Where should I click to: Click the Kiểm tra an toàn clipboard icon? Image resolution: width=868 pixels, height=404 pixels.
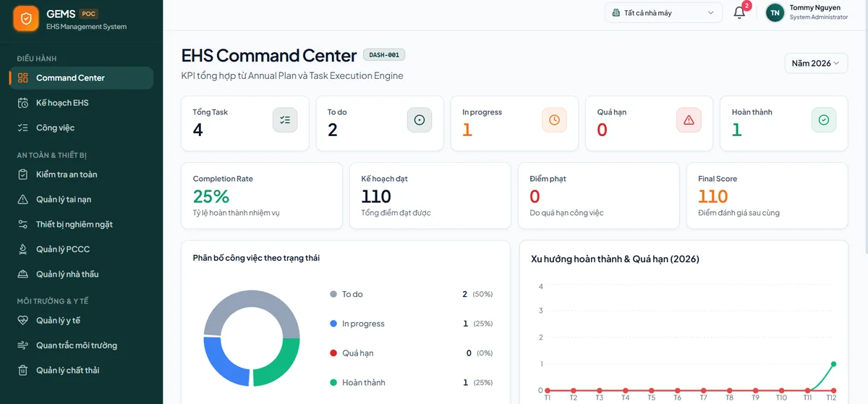[x=23, y=174]
